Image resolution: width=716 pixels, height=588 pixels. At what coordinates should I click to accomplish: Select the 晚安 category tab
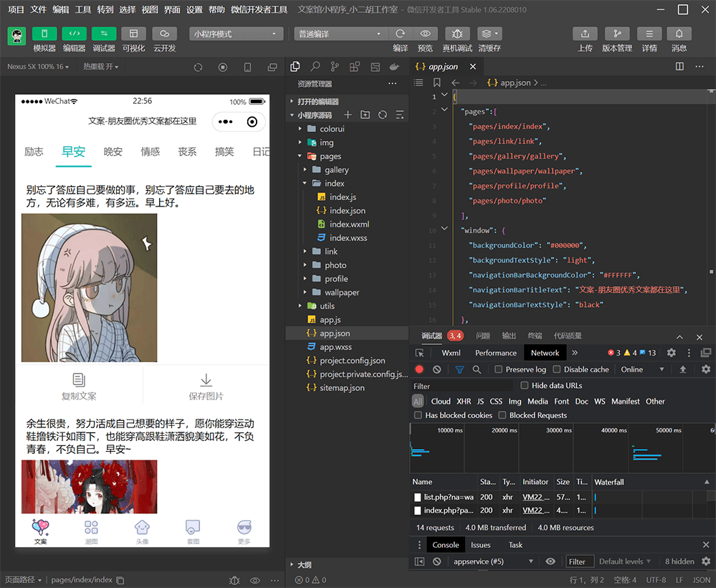(x=113, y=152)
